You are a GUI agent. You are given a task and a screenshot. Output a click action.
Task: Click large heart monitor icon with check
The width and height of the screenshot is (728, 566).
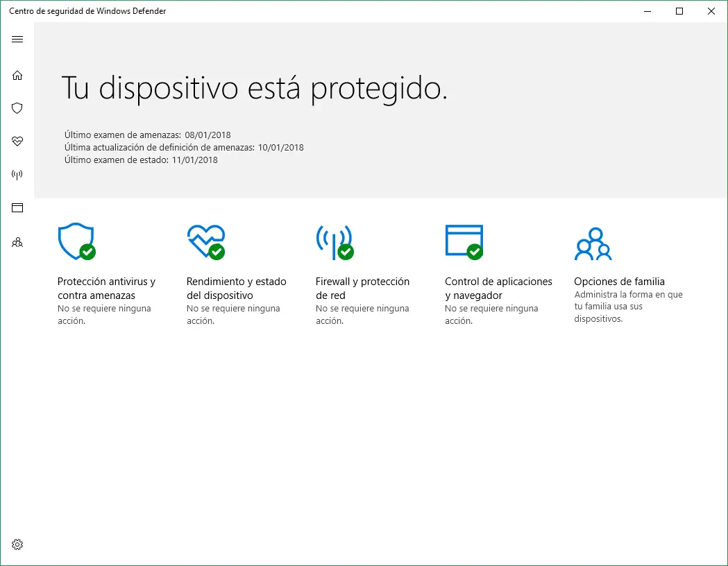(x=206, y=241)
